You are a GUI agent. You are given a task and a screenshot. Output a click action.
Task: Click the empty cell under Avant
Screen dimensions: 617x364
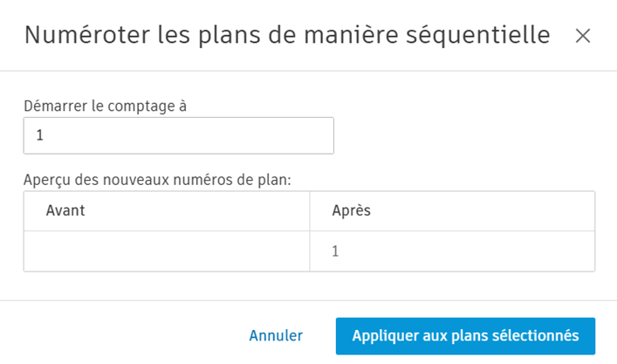(166, 251)
